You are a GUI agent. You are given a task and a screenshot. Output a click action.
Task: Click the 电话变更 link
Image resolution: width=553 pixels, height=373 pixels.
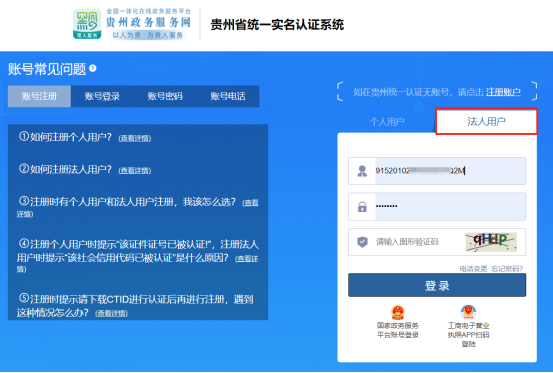pyautogui.click(x=473, y=269)
